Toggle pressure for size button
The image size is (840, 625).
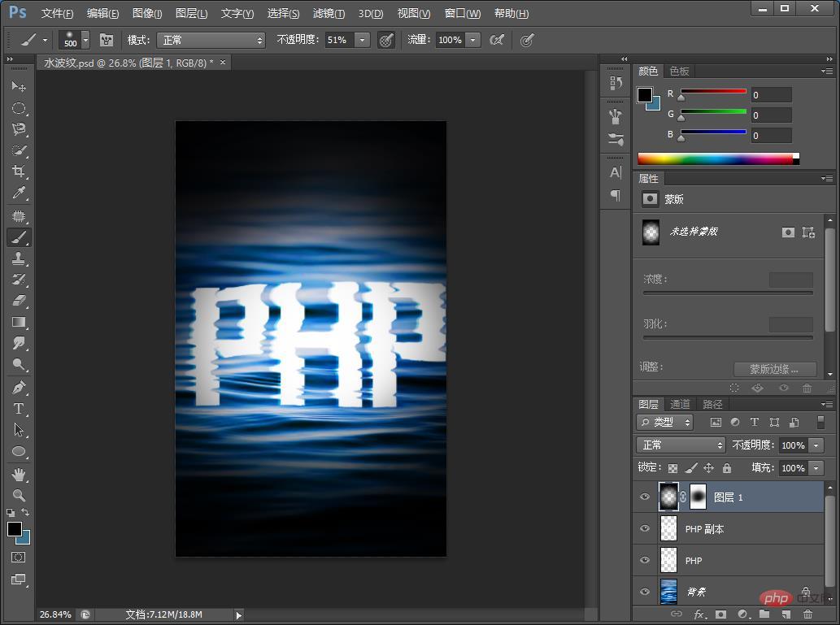click(x=527, y=40)
